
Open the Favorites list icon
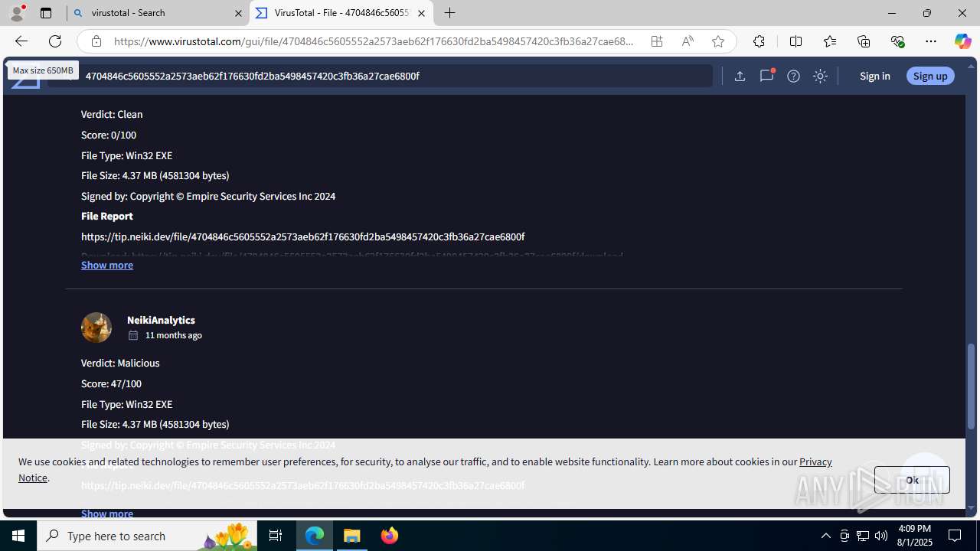click(830, 41)
